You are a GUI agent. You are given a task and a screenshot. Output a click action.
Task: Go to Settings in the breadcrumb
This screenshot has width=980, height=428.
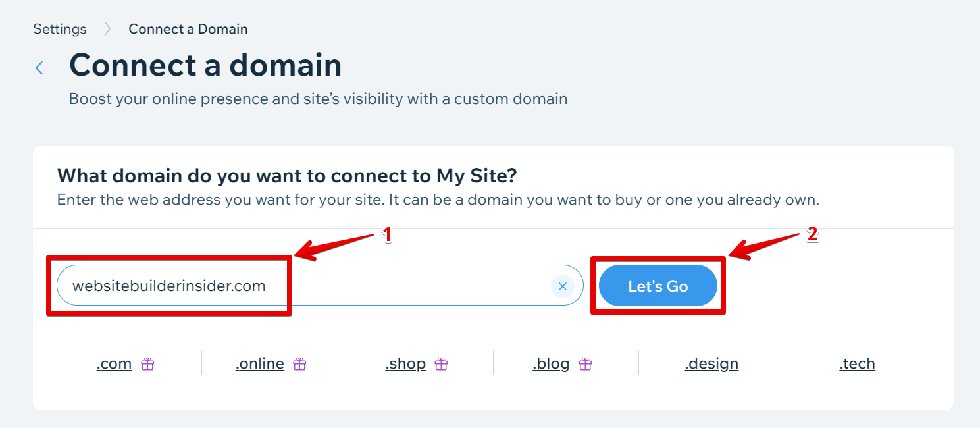point(60,29)
